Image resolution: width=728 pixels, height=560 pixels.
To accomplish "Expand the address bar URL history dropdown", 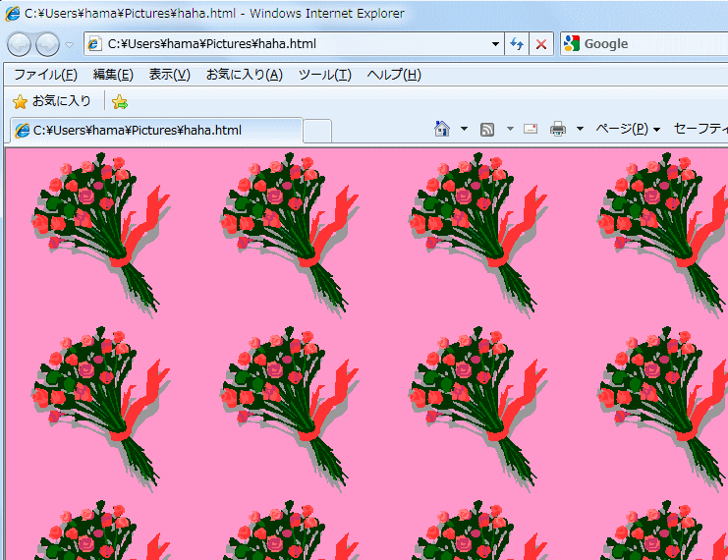I will 495,44.
